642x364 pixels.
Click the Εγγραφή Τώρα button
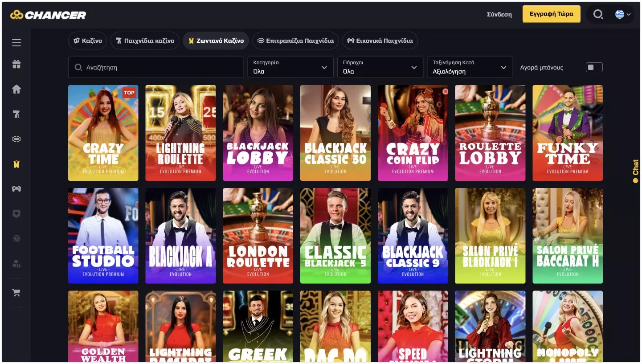coord(551,14)
